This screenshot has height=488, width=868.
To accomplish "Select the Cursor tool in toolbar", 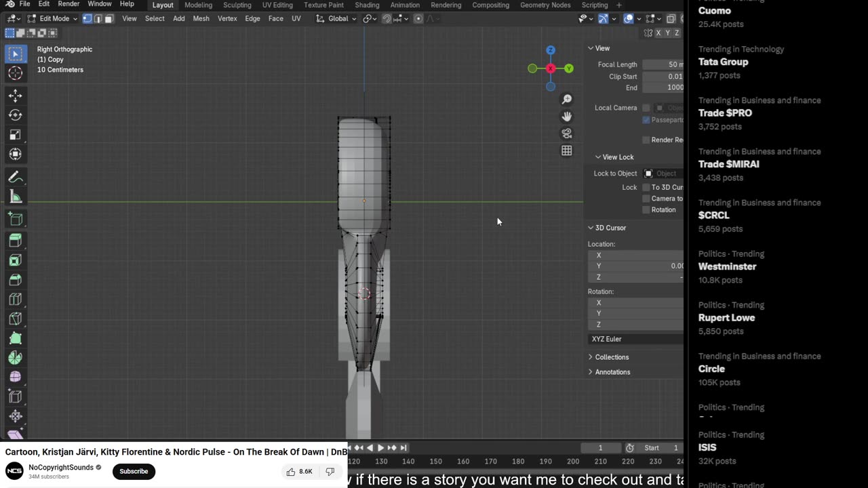I will click(x=15, y=73).
